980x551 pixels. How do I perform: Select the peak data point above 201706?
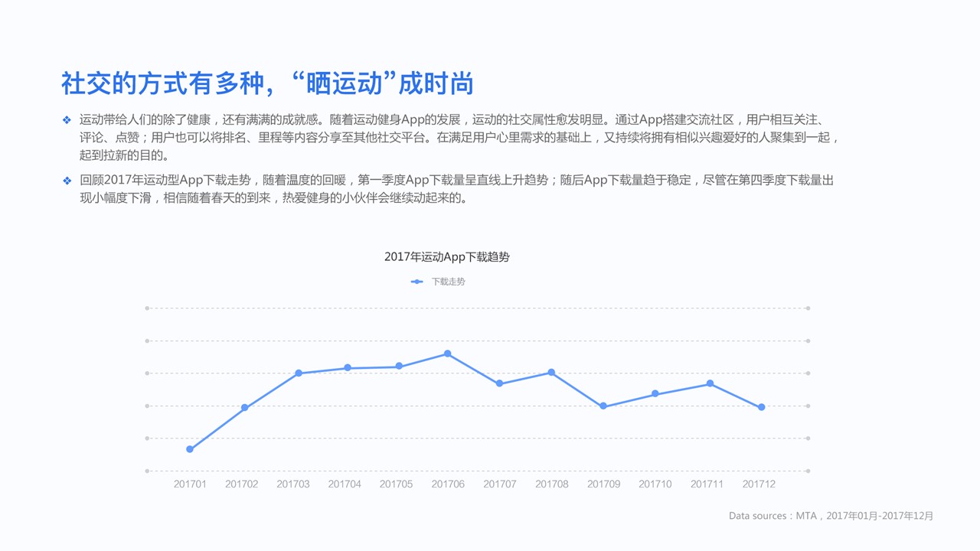pyautogui.click(x=448, y=354)
